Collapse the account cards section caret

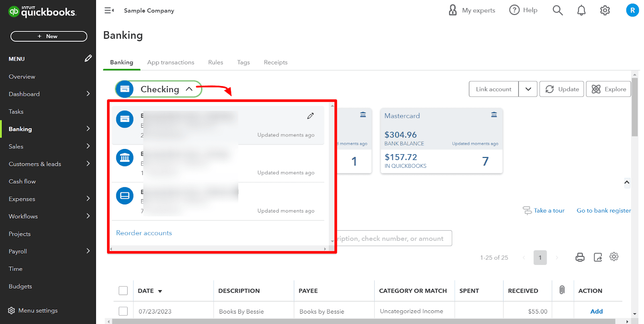627,182
